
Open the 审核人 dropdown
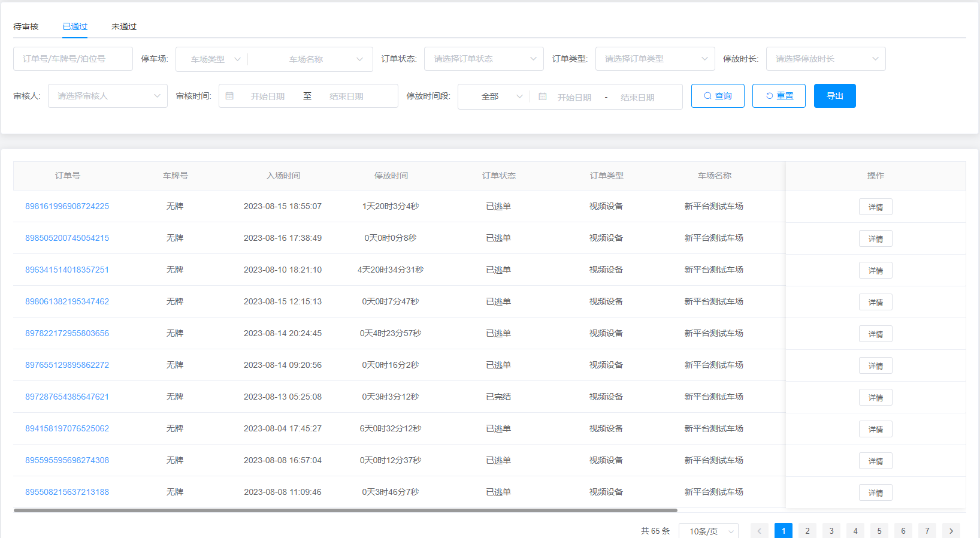tap(108, 96)
